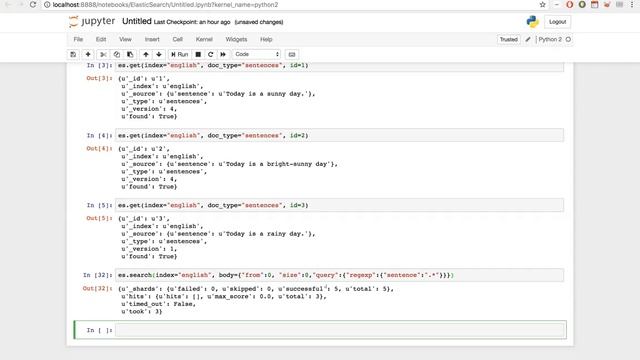Click the Trusted notebook button

click(509, 40)
